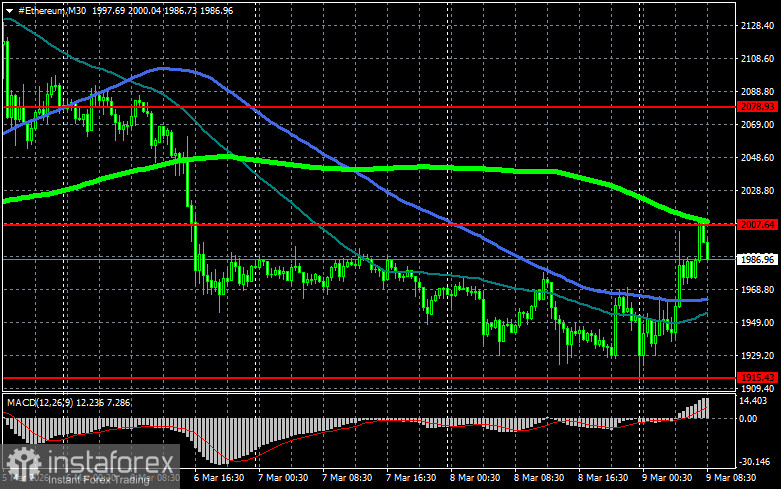Click the MACD scale value -30.146
This screenshot has width=781, height=489.
coord(755,462)
